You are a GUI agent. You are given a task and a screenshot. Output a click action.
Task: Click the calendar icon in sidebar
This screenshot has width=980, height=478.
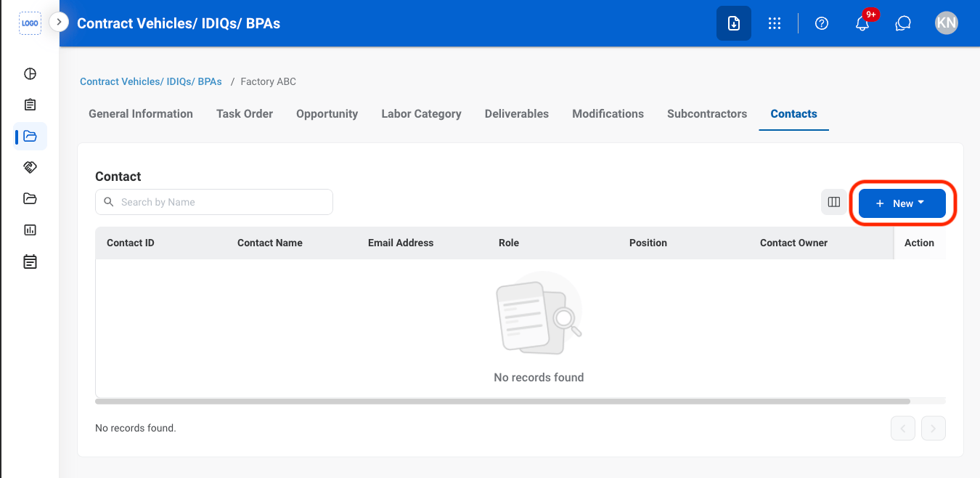[x=30, y=261]
